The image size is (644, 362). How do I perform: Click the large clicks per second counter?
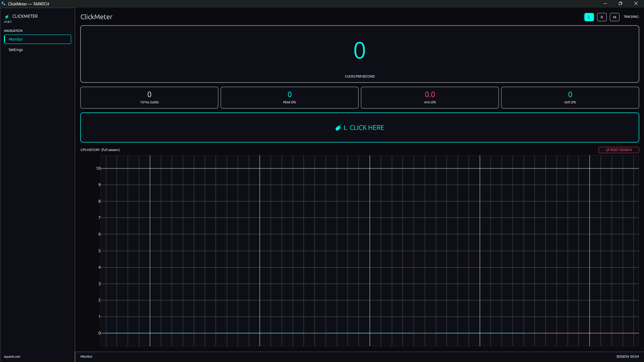pos(360,51)
